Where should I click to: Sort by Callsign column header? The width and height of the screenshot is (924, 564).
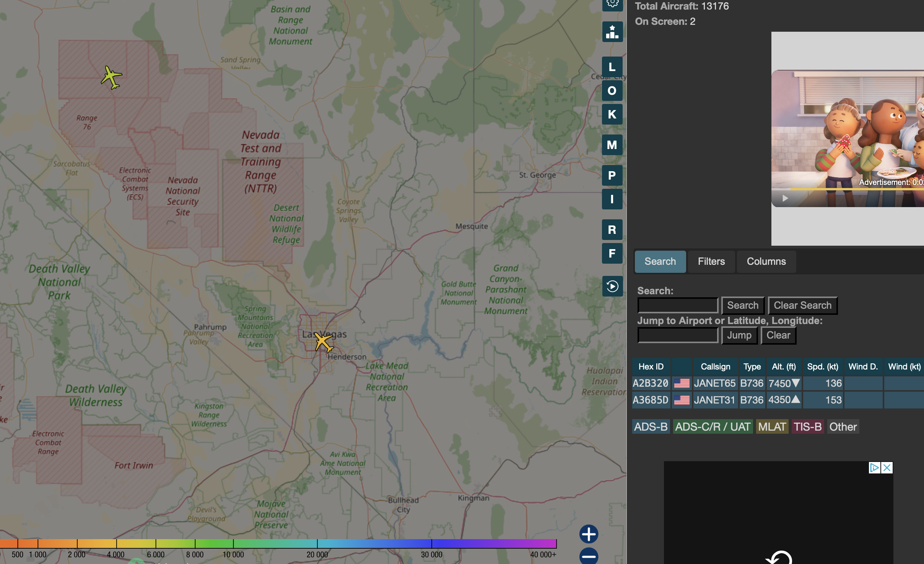tap(715, 366)
